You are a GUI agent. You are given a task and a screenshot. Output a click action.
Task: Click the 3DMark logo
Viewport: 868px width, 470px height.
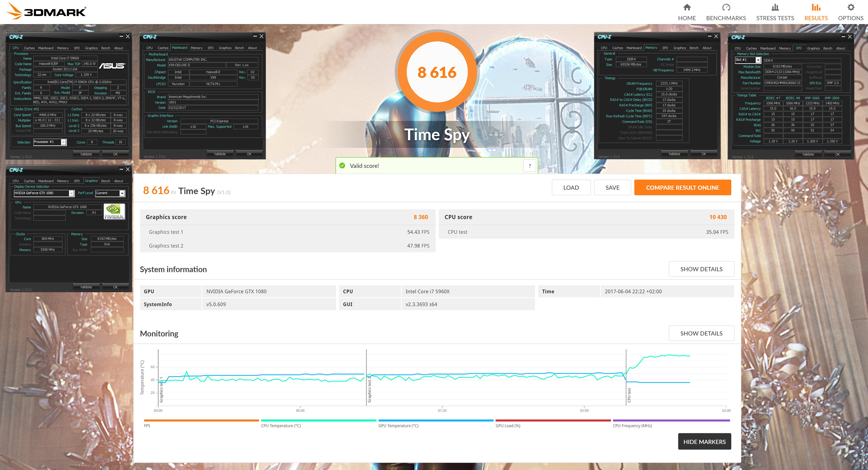click(47, 11)
